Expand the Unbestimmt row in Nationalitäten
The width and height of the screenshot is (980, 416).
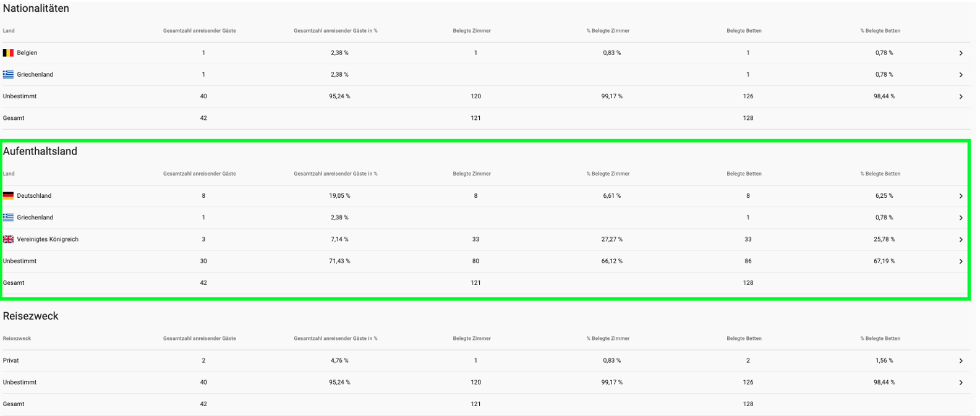pyautogui.click(x=960, y=96)
